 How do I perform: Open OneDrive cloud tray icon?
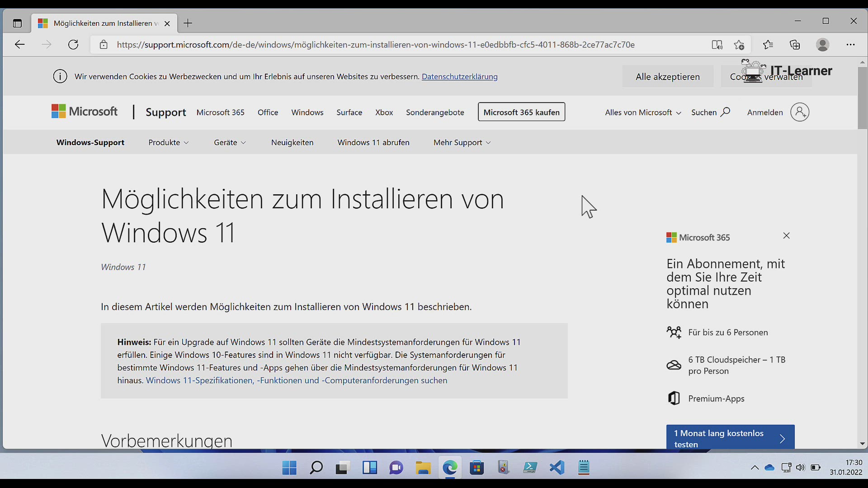pyautogui.click(x=769, y=468)
